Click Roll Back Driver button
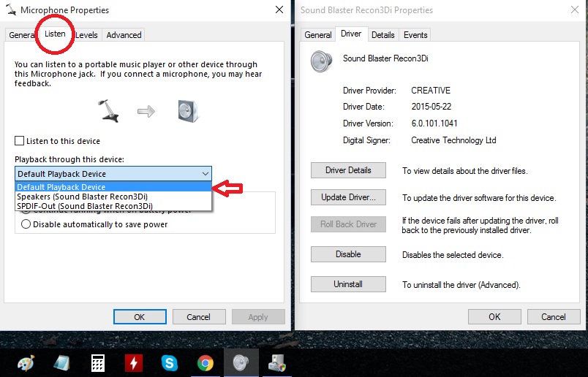Image resolution: width=588 pixels, height=377 pixels. (x=348, y=224)
